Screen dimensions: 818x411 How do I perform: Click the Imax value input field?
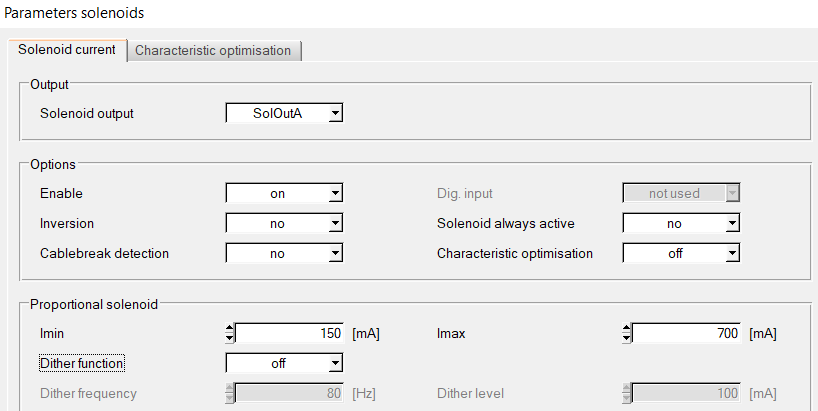pos(686,333)
